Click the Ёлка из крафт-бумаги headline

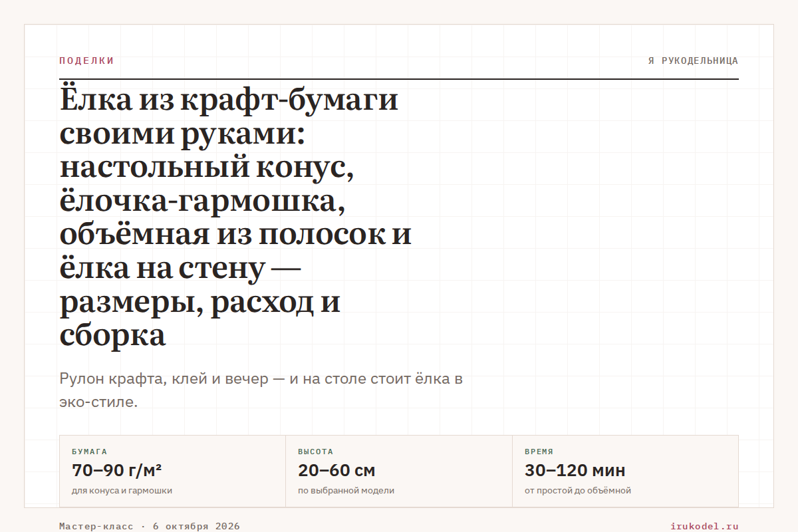[x=235, y=218]
